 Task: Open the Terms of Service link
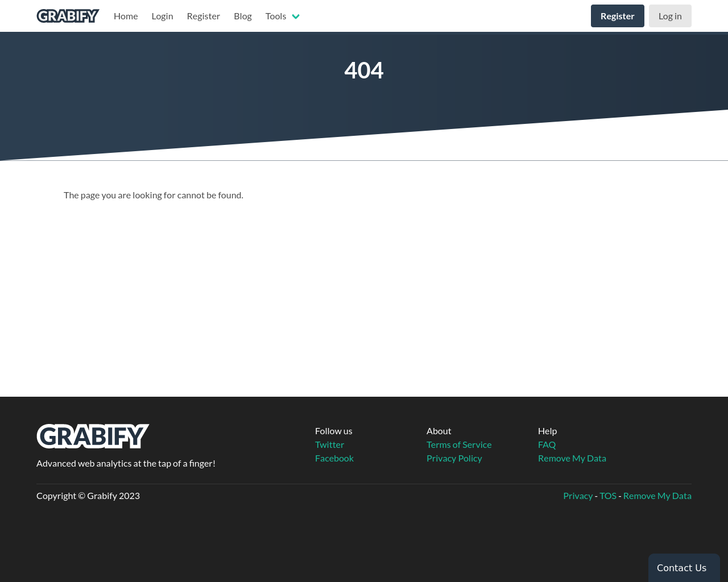(x=459, y=444)
